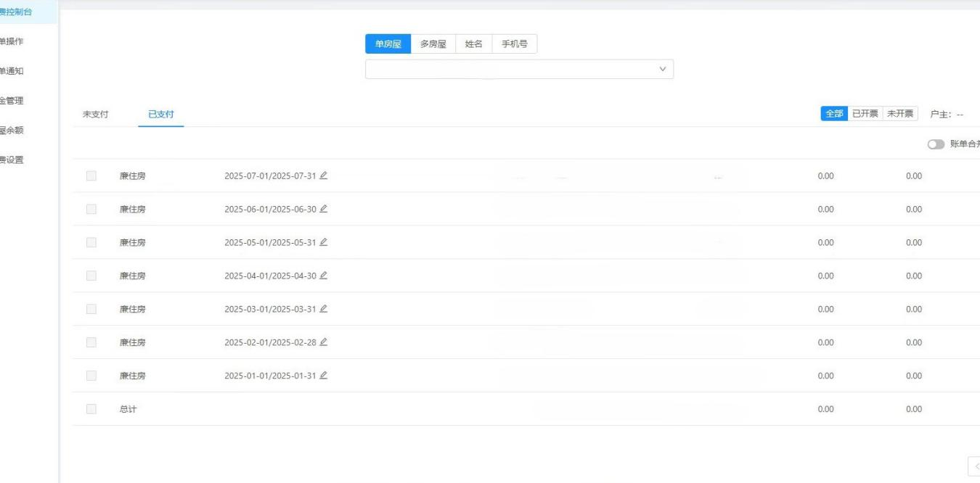Switch to the 未支付 tab
This screenshot has width=980, height=483.
pos(96,114)
